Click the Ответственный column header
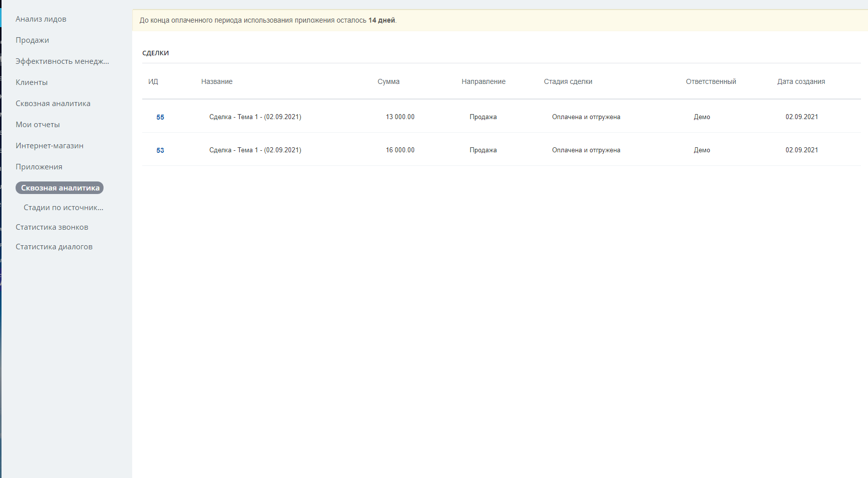This screenshot has width=868, height=478. pos(711,81)
